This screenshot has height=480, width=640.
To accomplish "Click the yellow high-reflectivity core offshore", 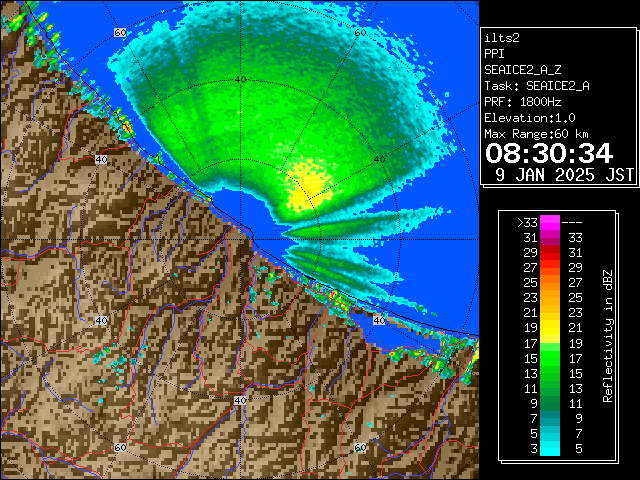I will pos(309,186).
